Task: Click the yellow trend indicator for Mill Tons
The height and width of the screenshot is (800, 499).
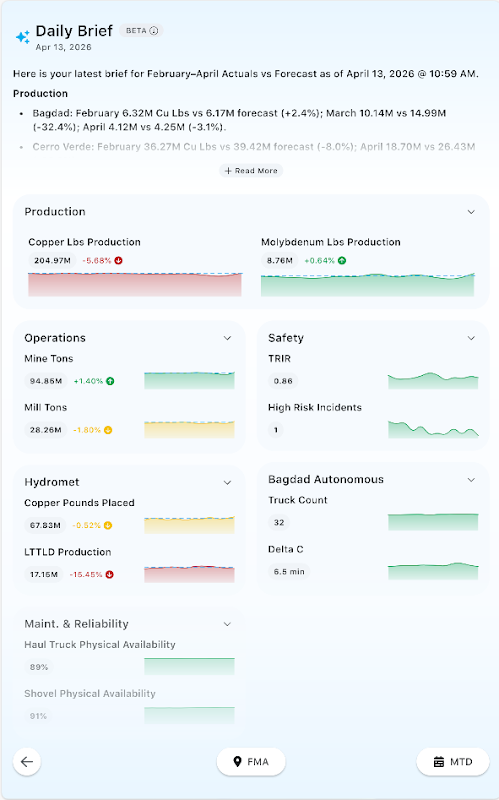Action: (x=108, y=430)
